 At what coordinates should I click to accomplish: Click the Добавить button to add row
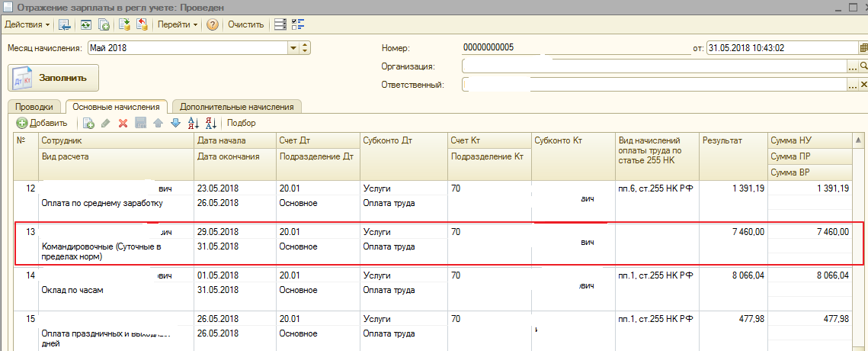[x=43, y=123]
